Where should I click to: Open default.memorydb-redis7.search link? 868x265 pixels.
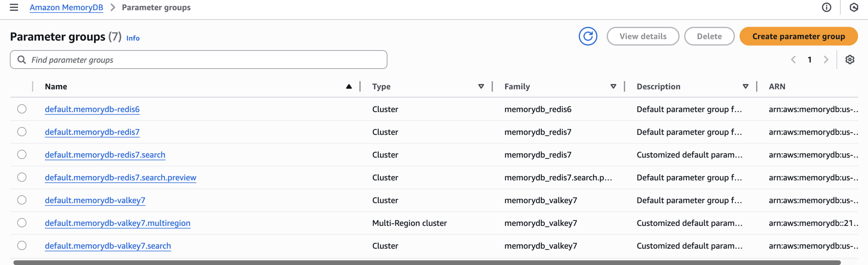[x=105, y=155]
